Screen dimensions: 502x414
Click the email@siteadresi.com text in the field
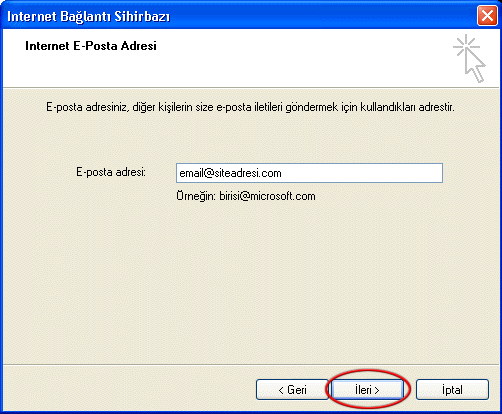coord(230,173)
